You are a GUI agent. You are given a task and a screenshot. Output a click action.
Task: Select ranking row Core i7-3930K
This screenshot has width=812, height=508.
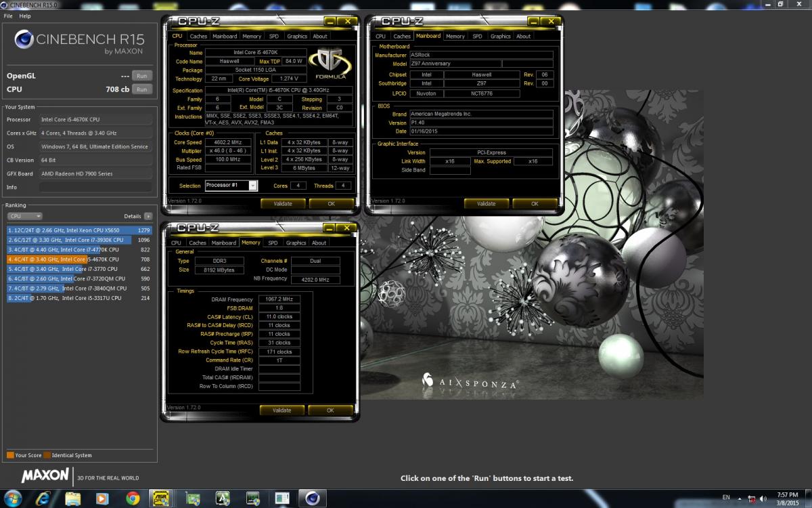80,240
